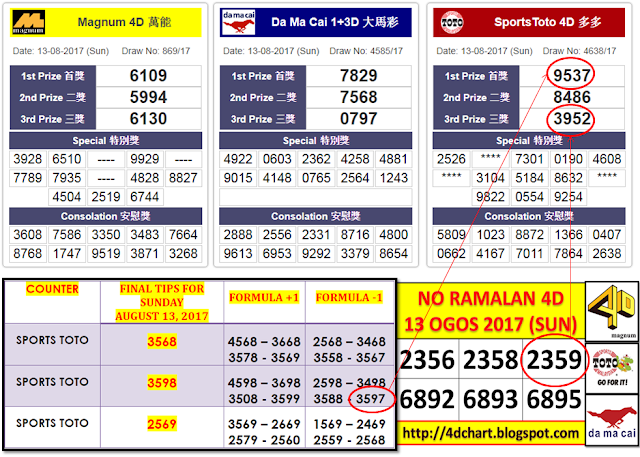This screenshot has height=457, width=640.
Task: Click Da Ma Cai consolation number 8654
Action: pos(393,253)
